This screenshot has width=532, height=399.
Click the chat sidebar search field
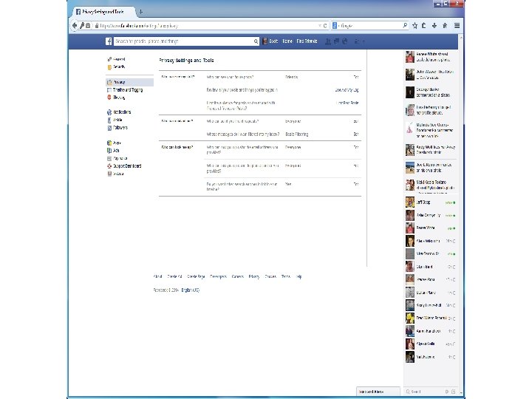[x=426, y=392]
